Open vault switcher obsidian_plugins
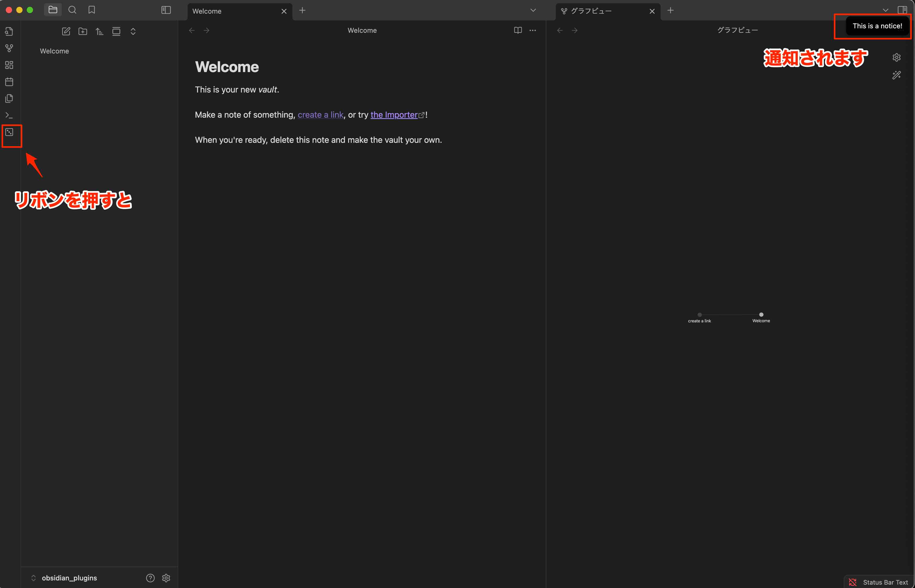 69,578
